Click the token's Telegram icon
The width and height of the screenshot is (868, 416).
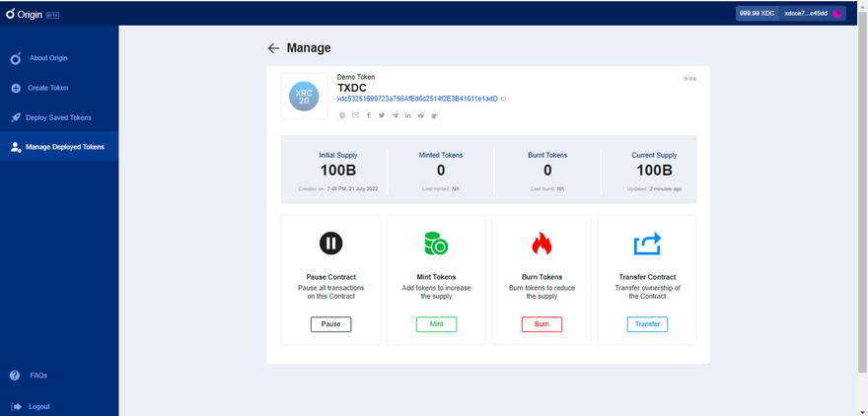tap(396, 115)
